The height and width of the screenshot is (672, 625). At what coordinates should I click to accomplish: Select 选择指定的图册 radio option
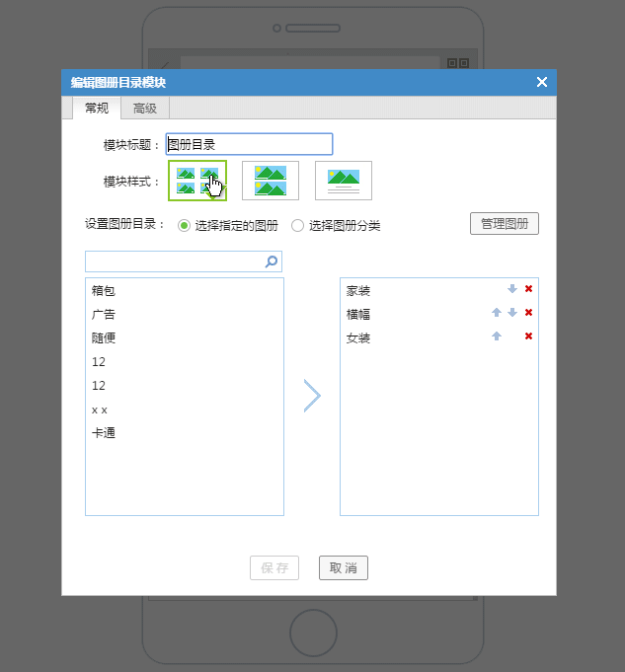click(184, 225)
